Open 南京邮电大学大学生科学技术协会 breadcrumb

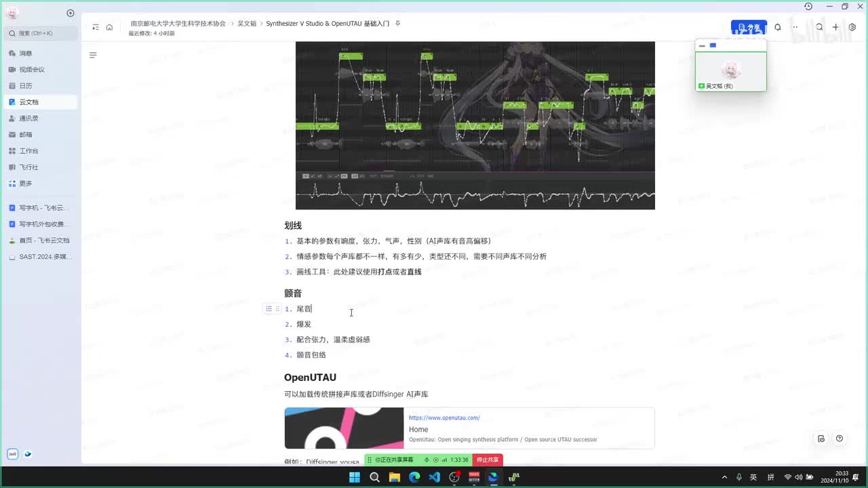click(178, 23)
